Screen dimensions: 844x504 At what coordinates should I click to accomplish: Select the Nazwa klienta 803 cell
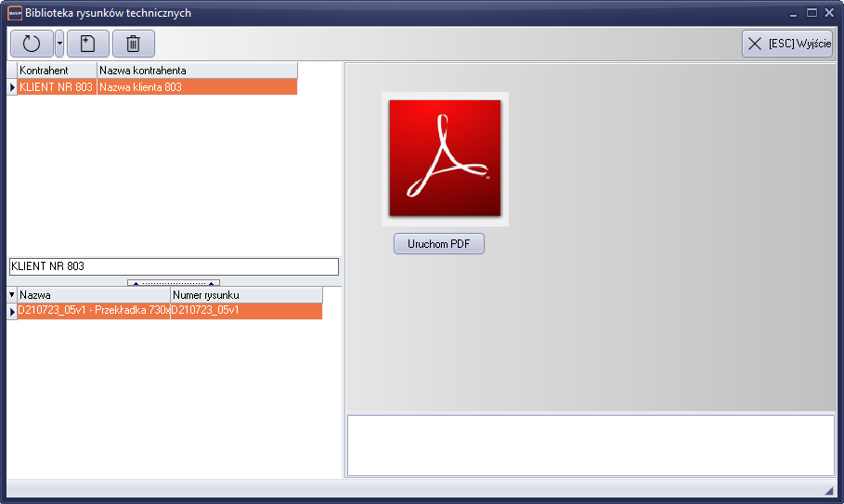point(197,87)
